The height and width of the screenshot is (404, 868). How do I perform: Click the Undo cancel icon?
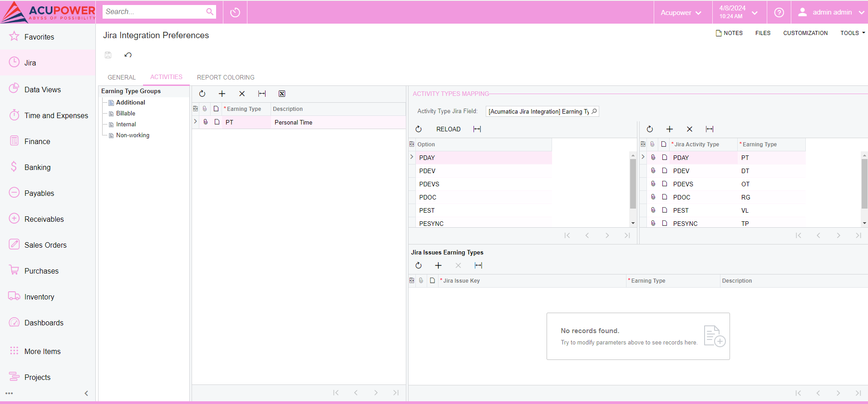click(x=128, y=55)
